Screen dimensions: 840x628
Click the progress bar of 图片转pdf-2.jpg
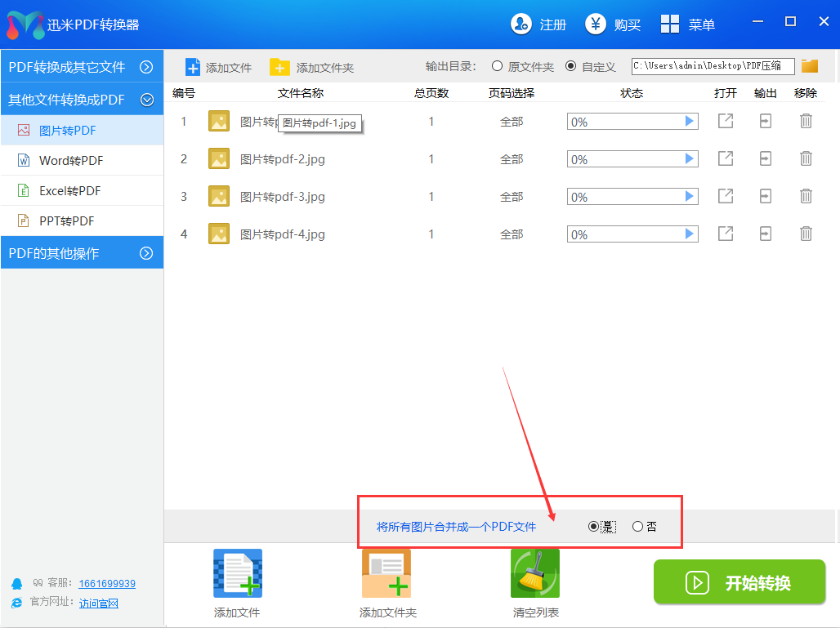click(625, 158)
